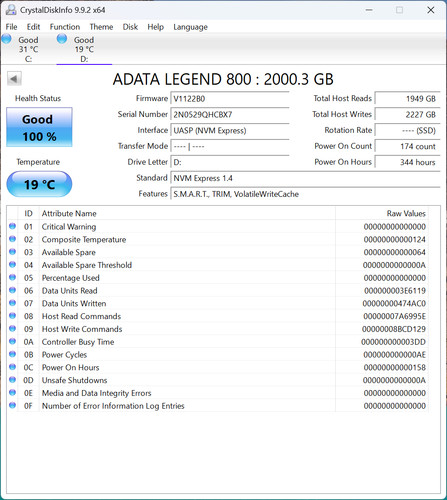Click the Power On Count value 174 count
The height and width of the screenshot is (500, 447).
[407, 146]
